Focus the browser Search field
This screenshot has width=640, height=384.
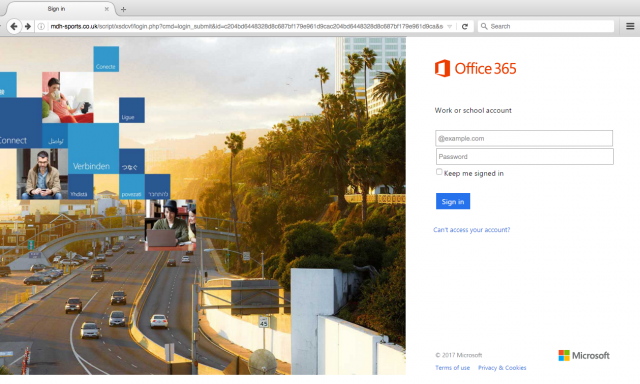(x=546, y=26)
